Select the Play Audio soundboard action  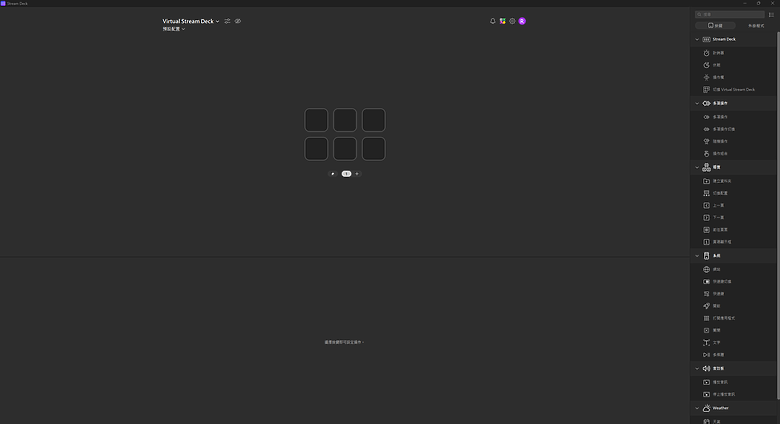click(734, 382)
